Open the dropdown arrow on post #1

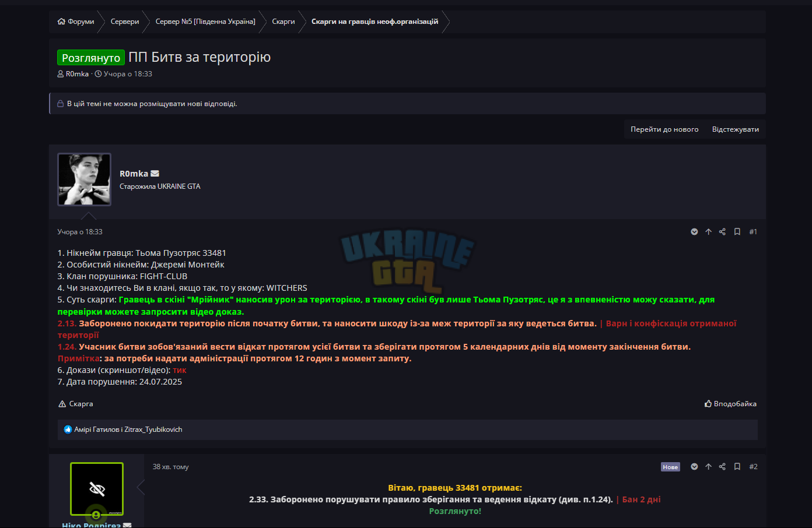coord(694,232)
